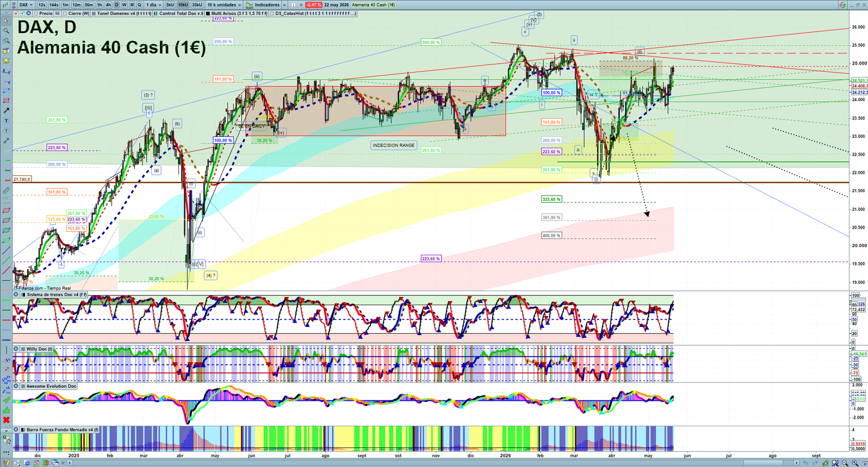Toggle the Precio checkbox
868x467 pixels.
(36, 14)
